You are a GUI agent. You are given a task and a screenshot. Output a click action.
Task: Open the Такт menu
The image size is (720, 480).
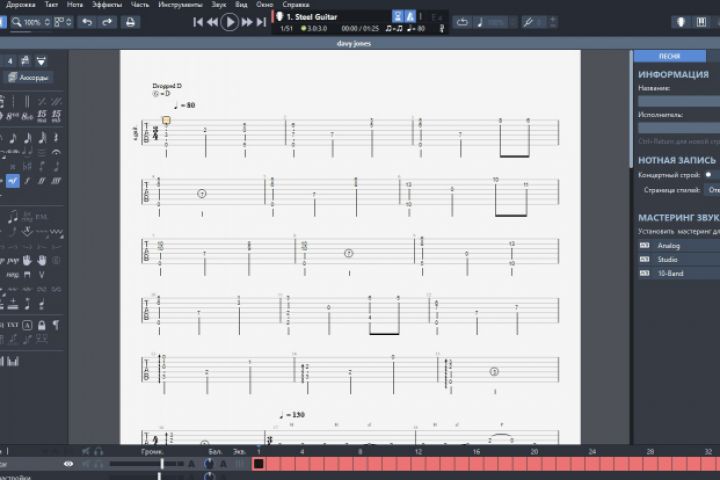(x=51, y=5)
